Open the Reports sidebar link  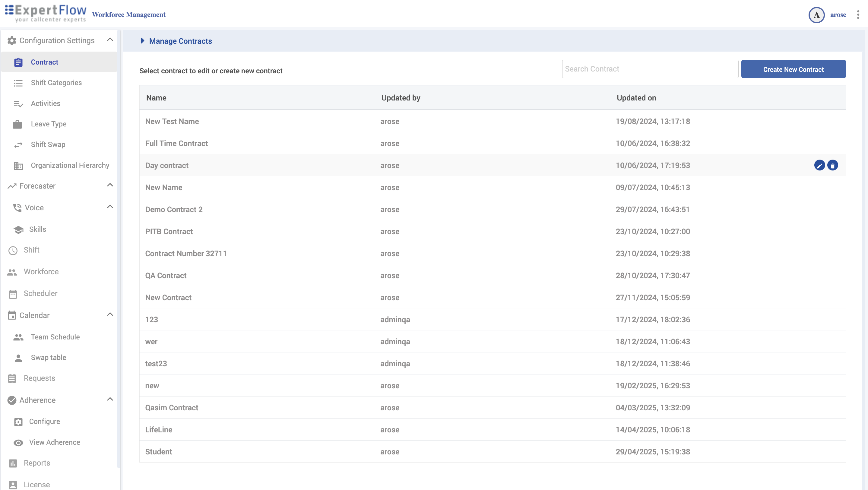(37, 463)
